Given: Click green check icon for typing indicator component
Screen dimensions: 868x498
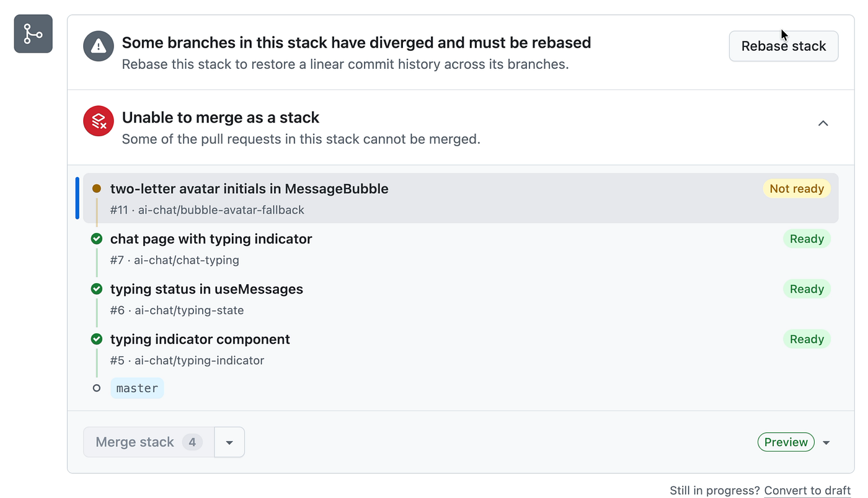Looking at the screenshot, I should [x=97, y=339].
